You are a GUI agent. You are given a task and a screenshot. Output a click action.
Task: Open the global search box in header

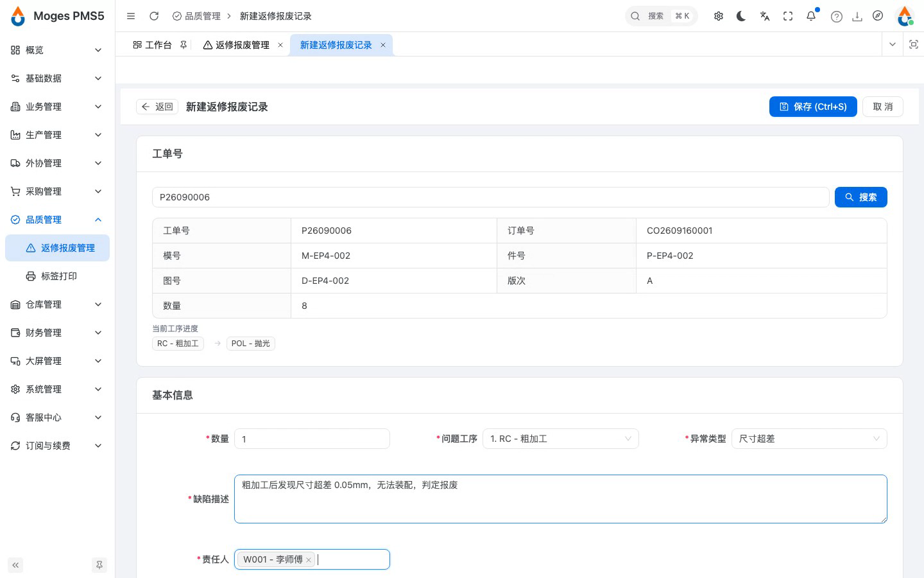661,16
